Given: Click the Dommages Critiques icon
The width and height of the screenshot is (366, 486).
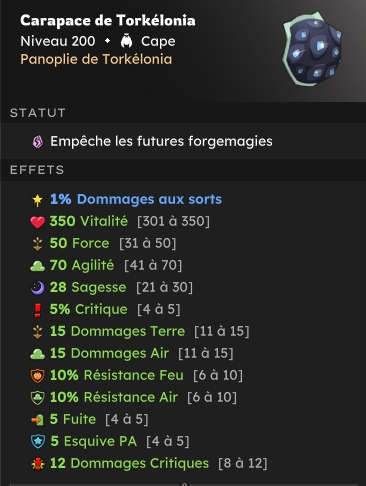Looking at the screenshot, I should [38, 464].
